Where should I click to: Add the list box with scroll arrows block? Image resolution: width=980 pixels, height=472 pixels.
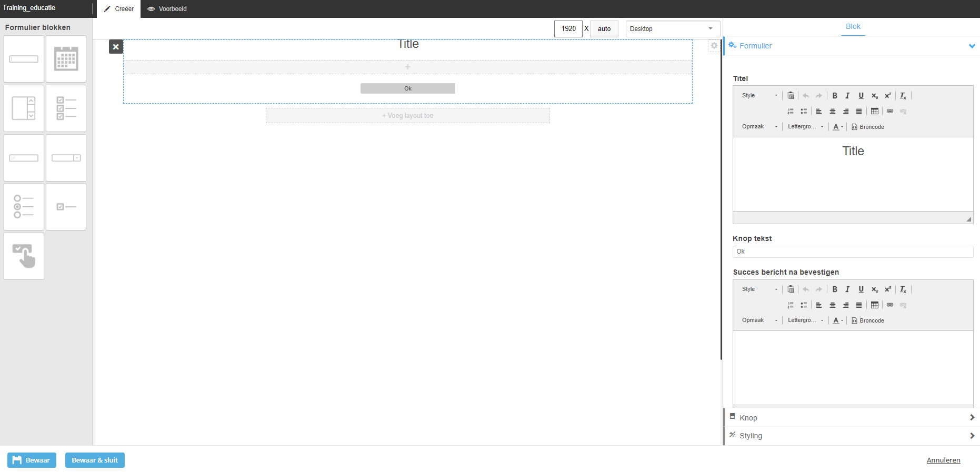[24, 108]
